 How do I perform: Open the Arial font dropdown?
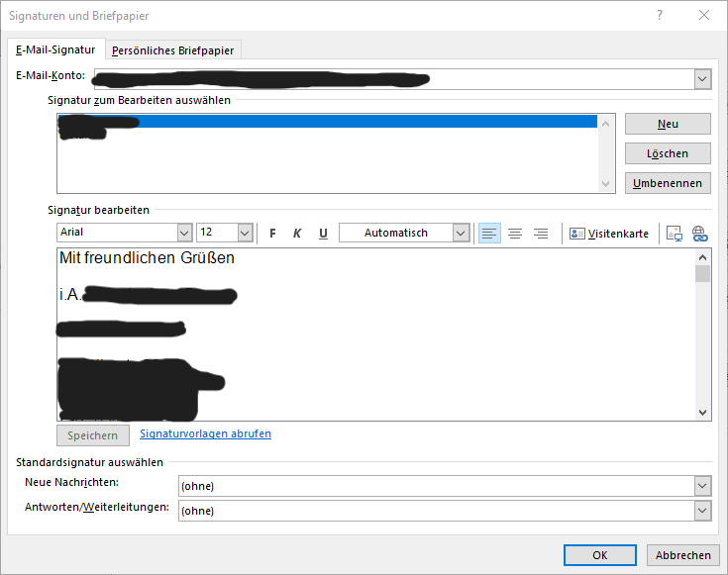[x=184, y=233]
